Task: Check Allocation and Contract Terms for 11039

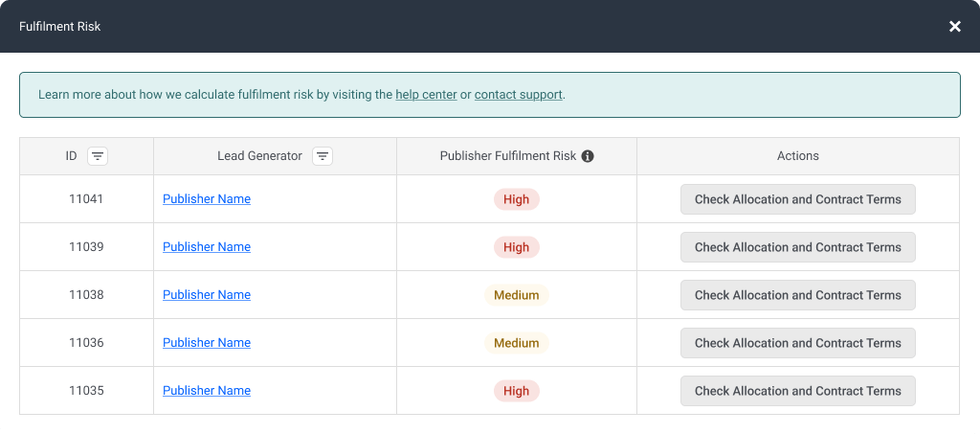Action: coord(798,247)
